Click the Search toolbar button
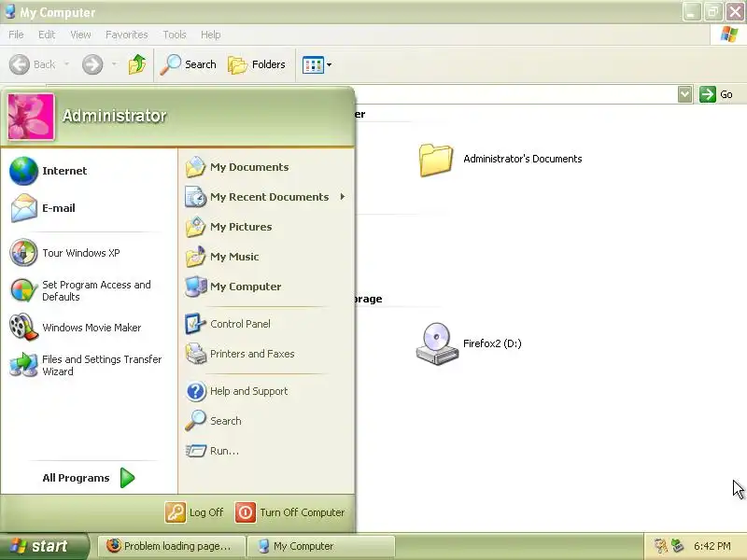The height and width of the screenshot is (560, 747). (189, 64)
